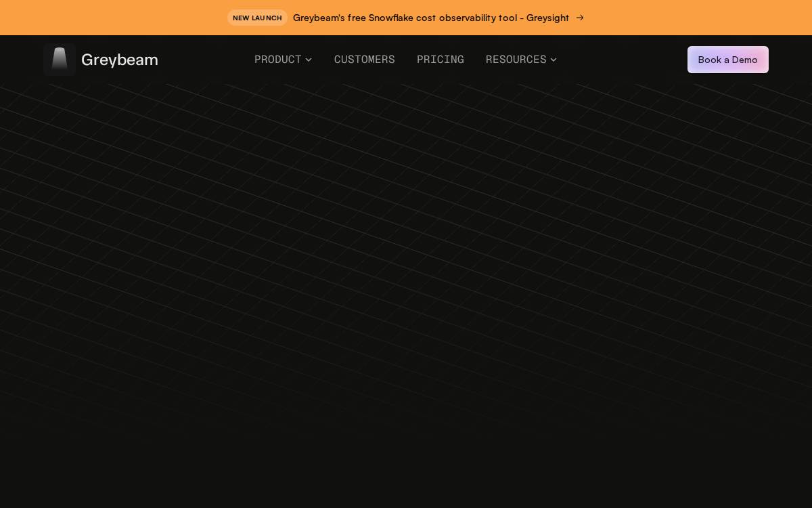812x508 pixels.
Task: Open the Greybeam home text link
Action: (x=120, y=60)
